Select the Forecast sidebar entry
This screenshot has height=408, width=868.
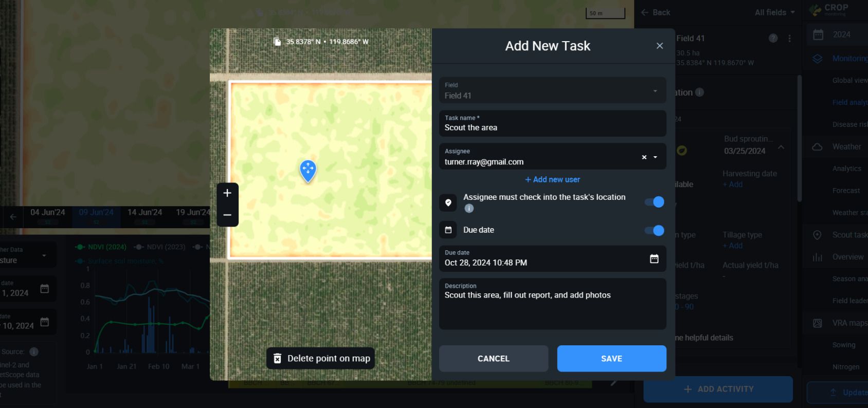click(x=846, y=191)
